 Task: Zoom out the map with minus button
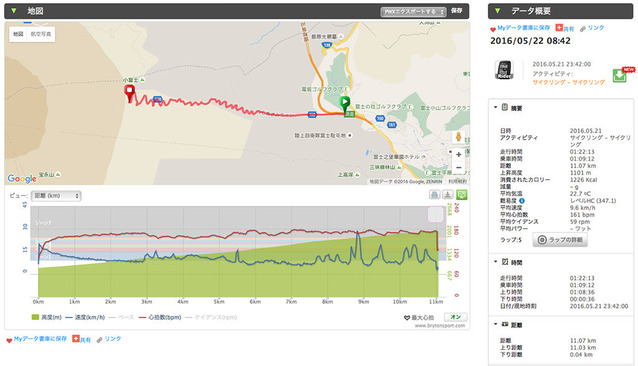[459, 168]
